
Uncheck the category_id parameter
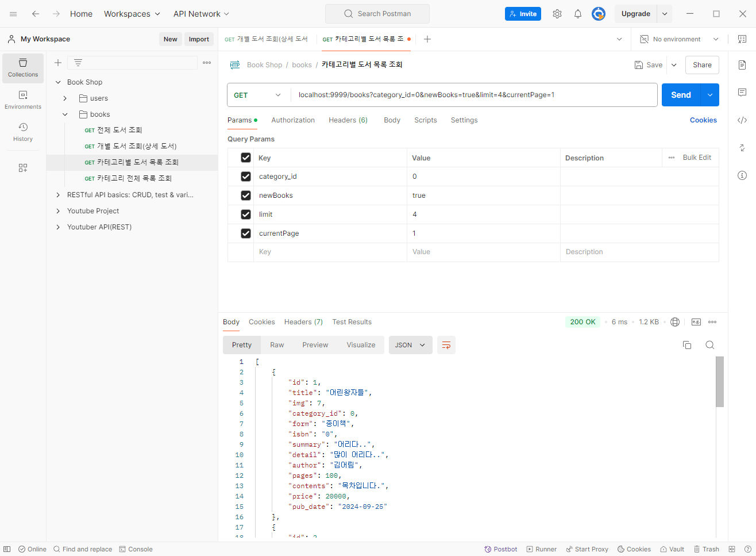[246, 177]
